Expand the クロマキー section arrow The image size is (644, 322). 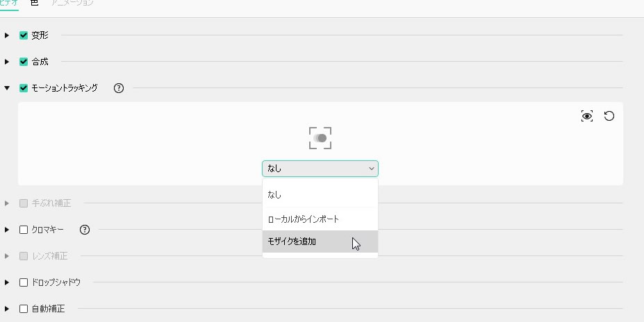tap(6, 230)
